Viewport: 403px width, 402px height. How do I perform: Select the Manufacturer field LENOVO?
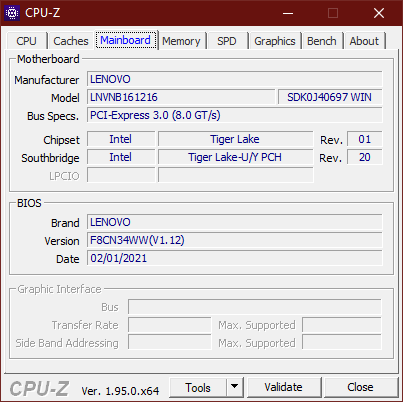(x=235, y=79)
